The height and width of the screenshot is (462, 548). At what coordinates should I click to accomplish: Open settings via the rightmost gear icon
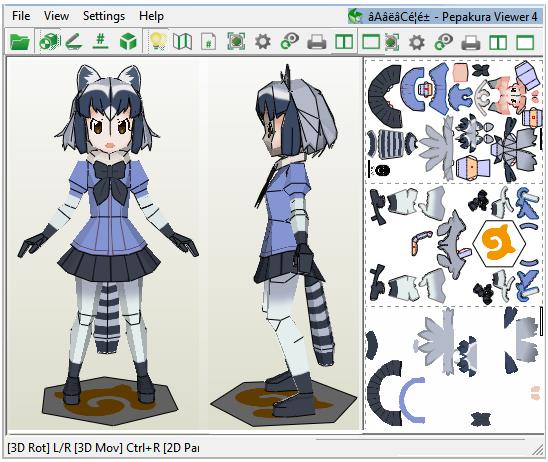[417, 42]
